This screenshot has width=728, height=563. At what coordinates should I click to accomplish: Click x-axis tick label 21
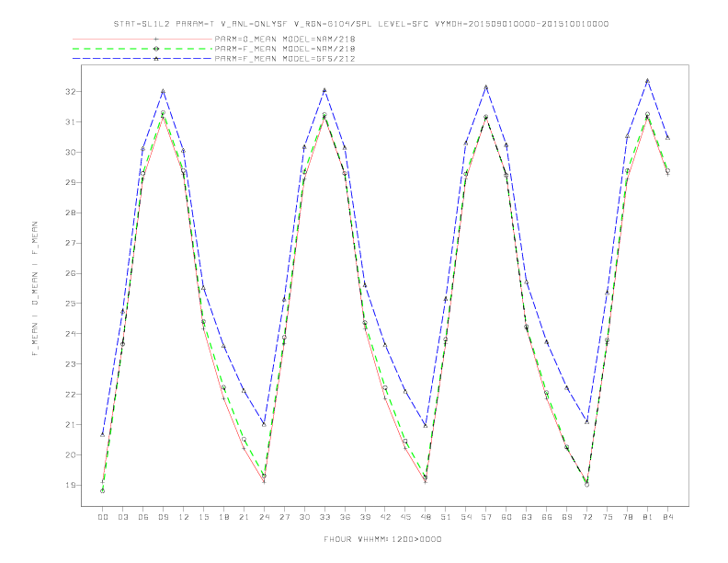[244, 517]
